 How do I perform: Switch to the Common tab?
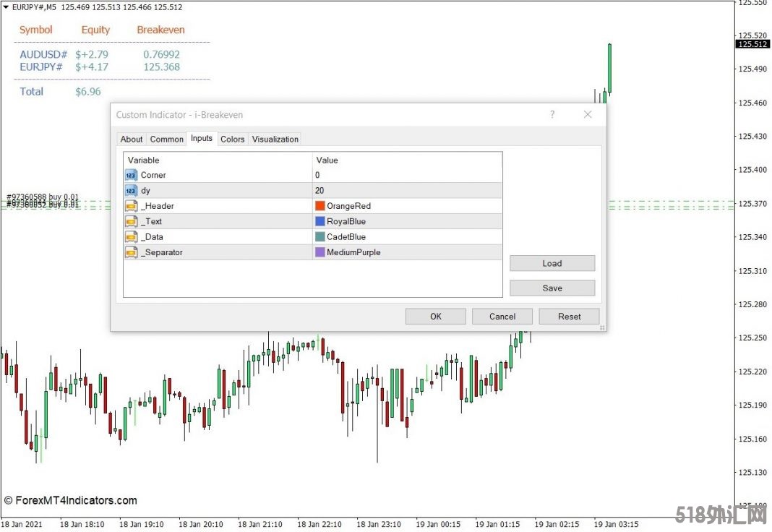click(x=166, y=140)
